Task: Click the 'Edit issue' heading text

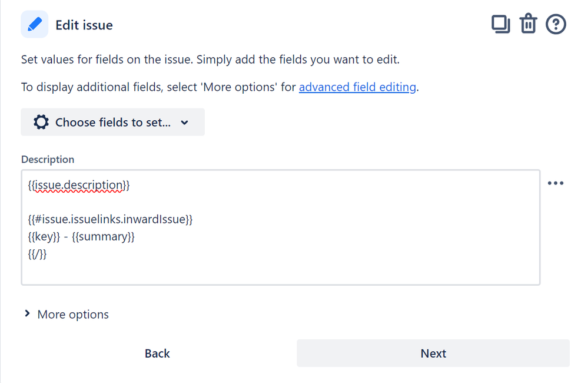Action: (x=84, y=25)
